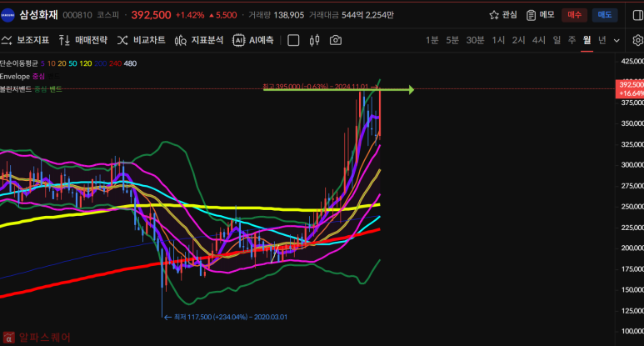Select the 1분 timeframe
Screen dimensions: 644x346
click(x=432, y=40)
